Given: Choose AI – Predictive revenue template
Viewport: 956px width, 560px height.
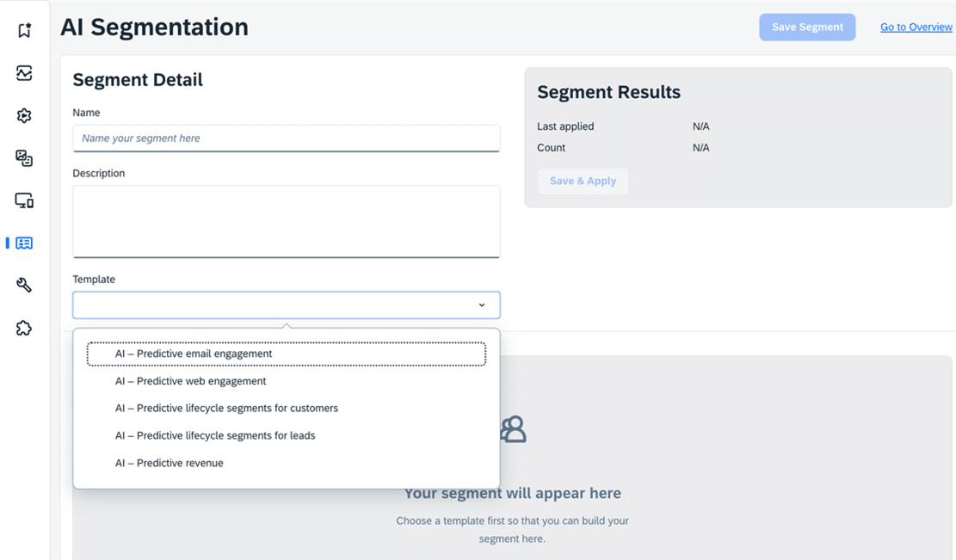Looking at the screenshot, I should tap(170, 463).
